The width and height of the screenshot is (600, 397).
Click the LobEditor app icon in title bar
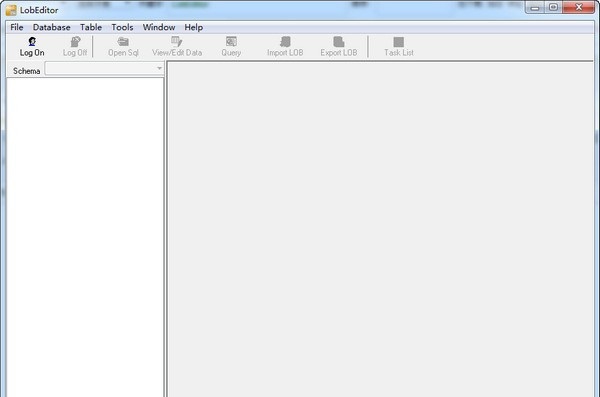coord(11,10)
